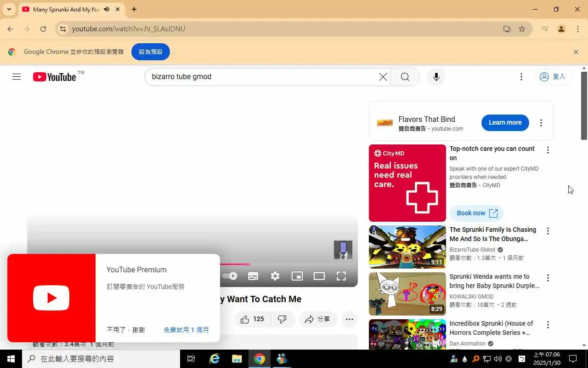
Task: Close the Many Sprunki tab
Action: [x=118, y=9]
